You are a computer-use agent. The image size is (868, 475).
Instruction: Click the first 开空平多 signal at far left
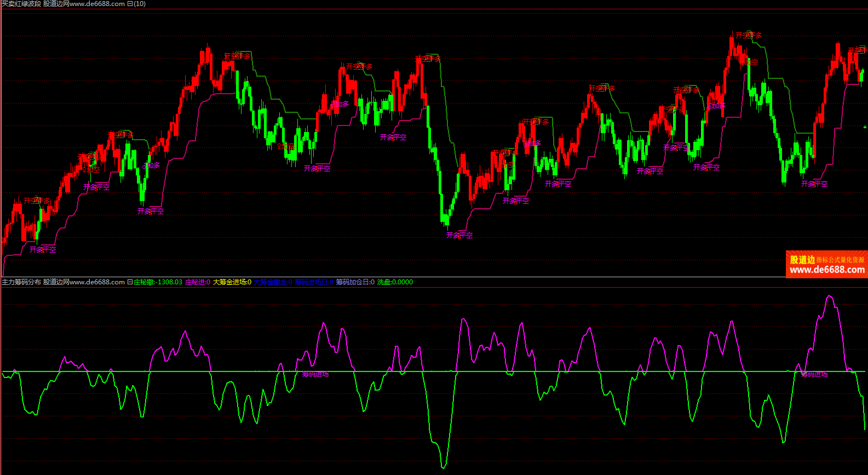tap(37, 201)
